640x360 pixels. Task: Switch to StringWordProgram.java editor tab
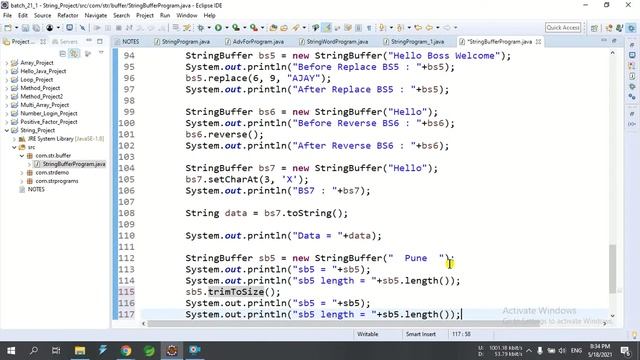point(333,42)
